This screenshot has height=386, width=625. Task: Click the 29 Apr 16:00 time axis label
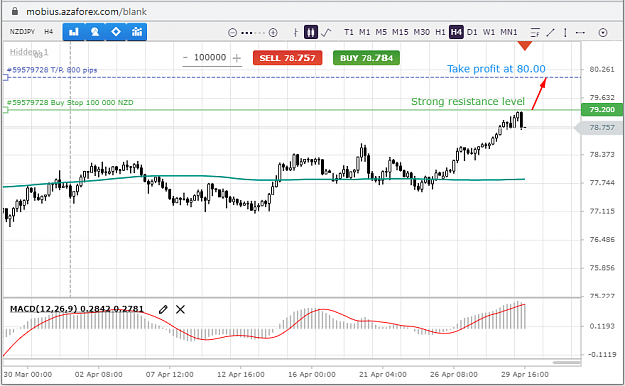[x=525, y=374]
